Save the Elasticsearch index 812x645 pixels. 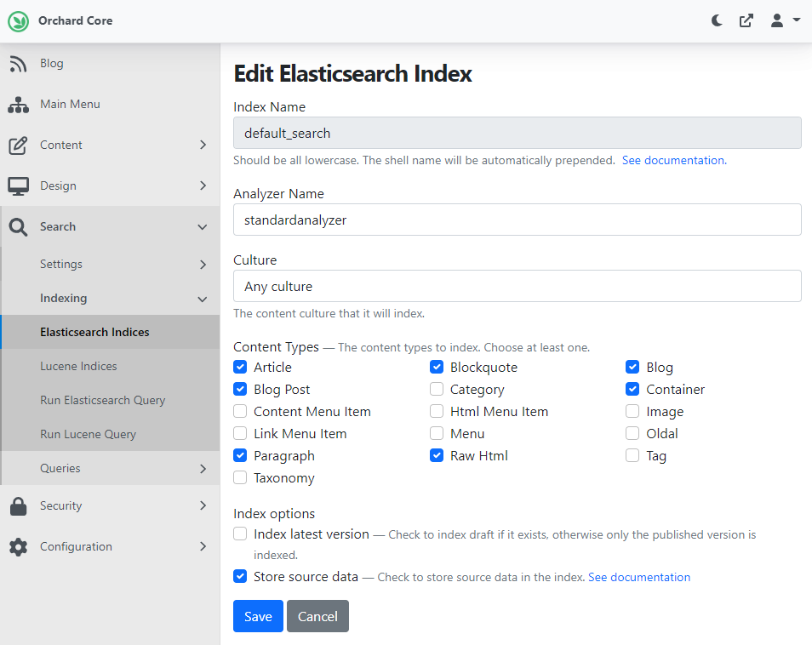[258, 617]
